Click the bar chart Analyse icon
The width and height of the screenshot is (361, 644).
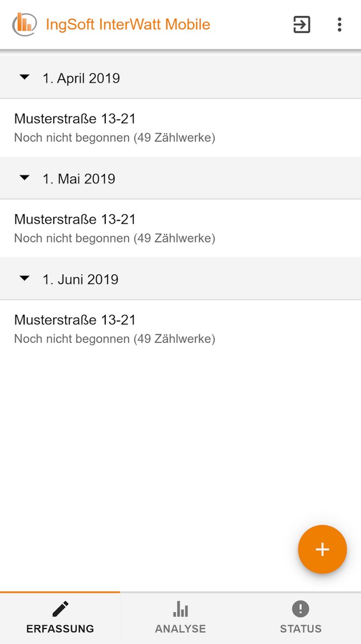tap(180, 609)
